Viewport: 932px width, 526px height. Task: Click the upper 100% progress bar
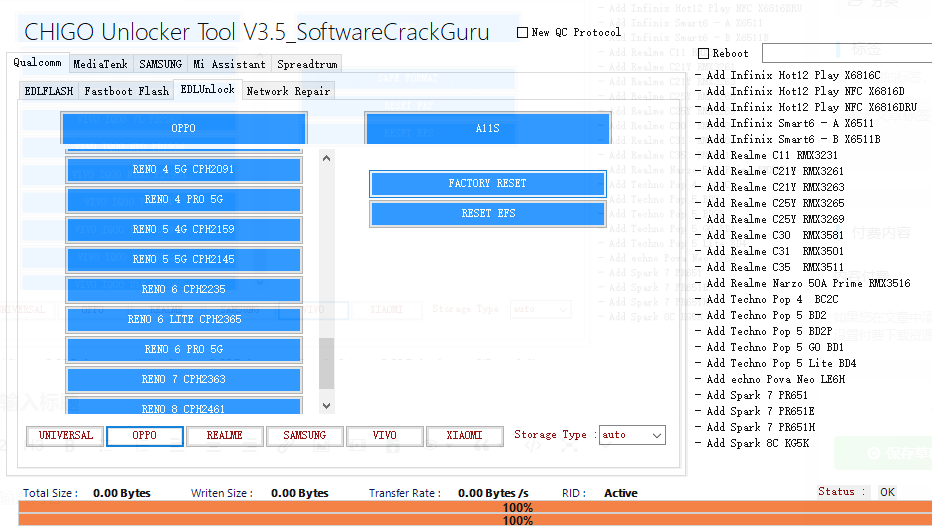point(475,507)
